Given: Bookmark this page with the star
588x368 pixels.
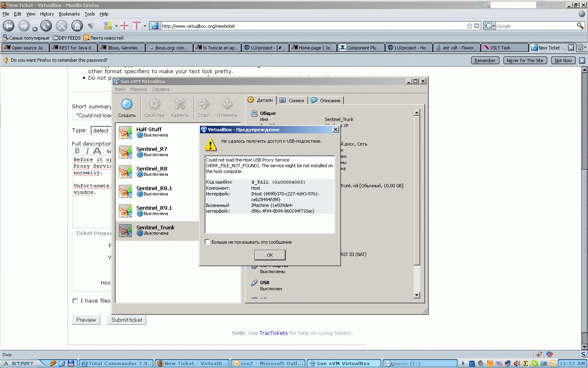Looking at the screenshot, I should point(470,26).
